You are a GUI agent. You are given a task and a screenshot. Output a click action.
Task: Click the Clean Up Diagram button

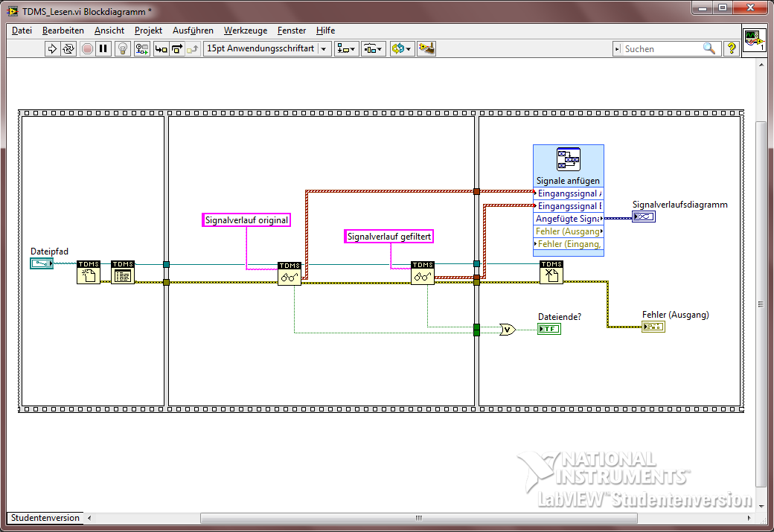click(x=426, y=48)
